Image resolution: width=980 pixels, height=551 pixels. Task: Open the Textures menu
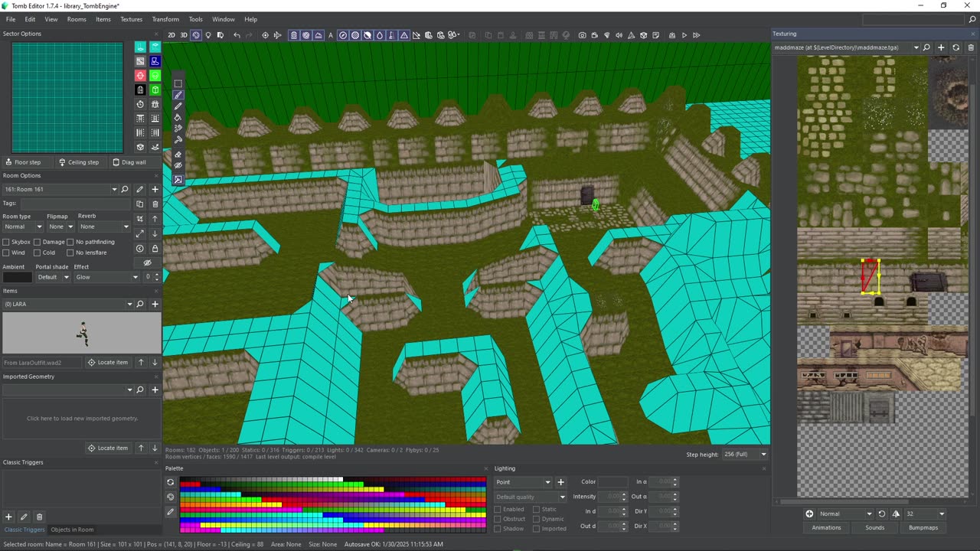point(131,19)
